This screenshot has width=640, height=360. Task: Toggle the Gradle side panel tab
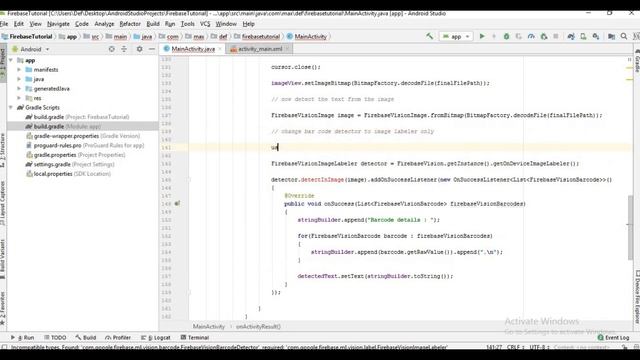[x=637, y=60]
